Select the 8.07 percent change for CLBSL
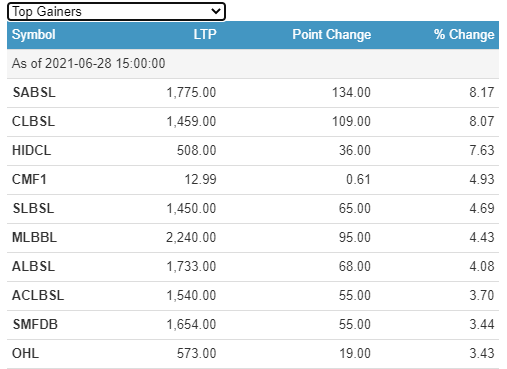The image size is (507, 369). (x=482, y=121)
